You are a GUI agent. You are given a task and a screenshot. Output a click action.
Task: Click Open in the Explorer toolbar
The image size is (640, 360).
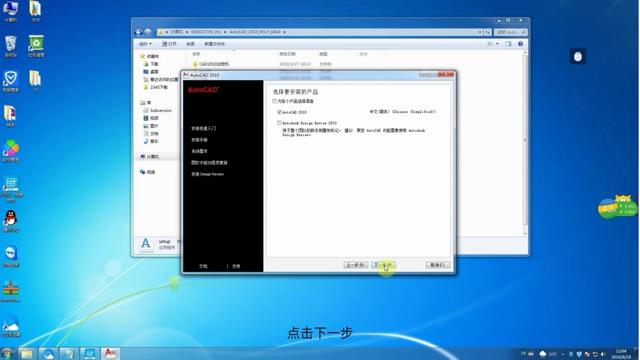[x=169, y=44]
